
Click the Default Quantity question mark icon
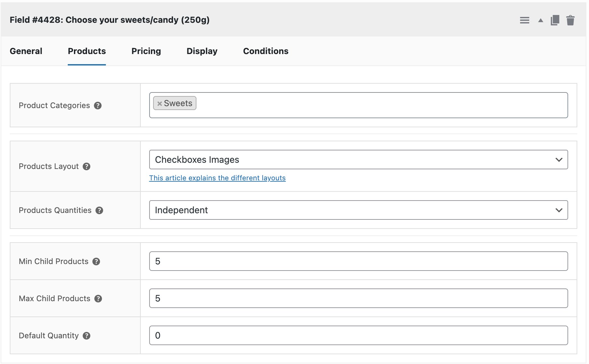click(87, 336)
